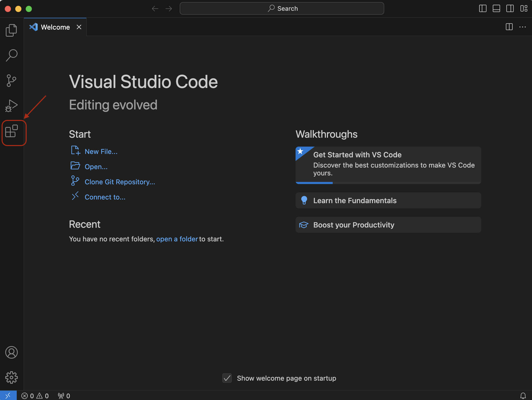Screen dimensions: 532x400
Task: Open the Manage gear menu
Action: [x=12, y=377]
